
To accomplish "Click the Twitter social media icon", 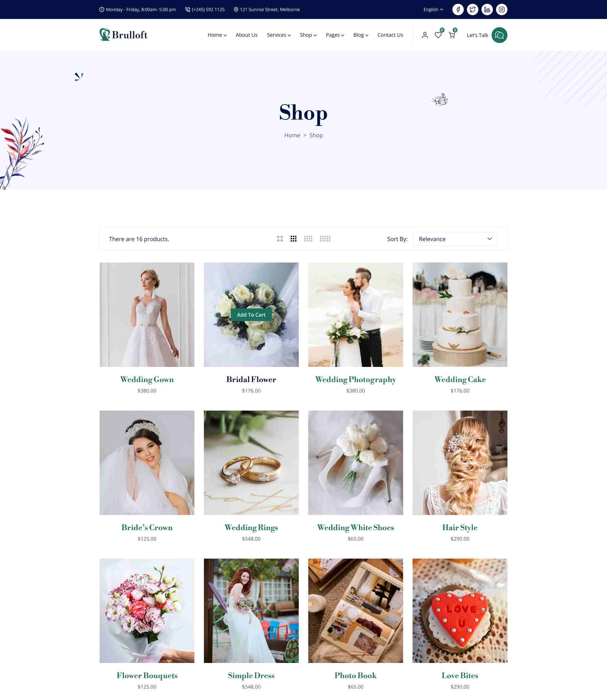I will (472, 9).
